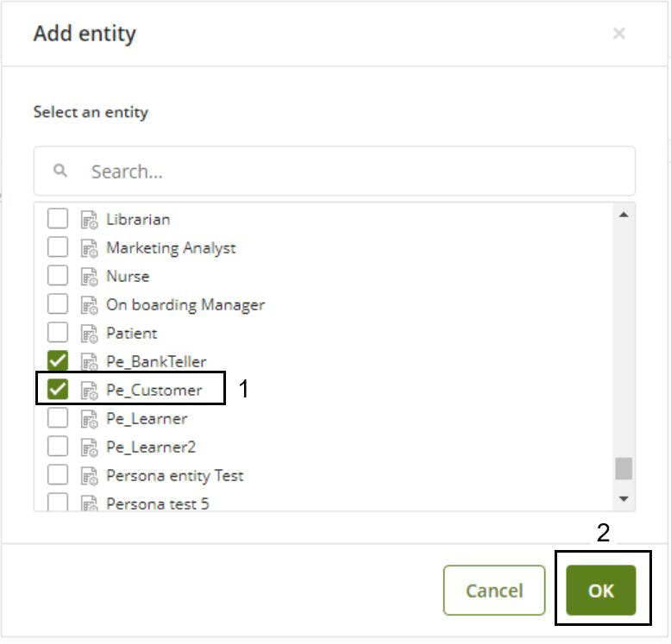Click the Persona entity Test icon

pyautogui.click(x=90, y=477)
